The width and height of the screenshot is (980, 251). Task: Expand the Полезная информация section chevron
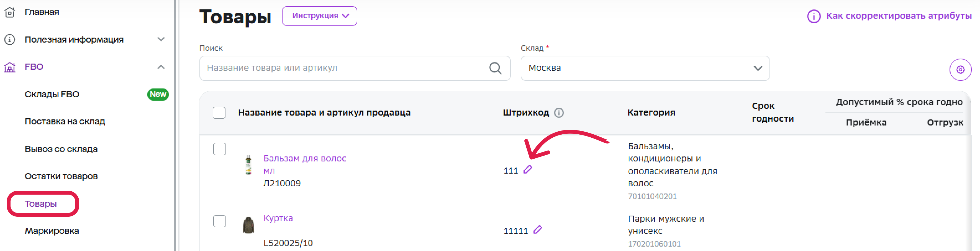click(161, 40)
